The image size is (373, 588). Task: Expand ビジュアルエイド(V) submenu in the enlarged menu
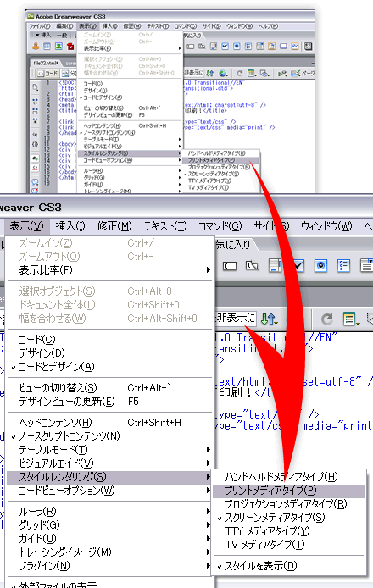pyautogui.click(x=110, y=463)
